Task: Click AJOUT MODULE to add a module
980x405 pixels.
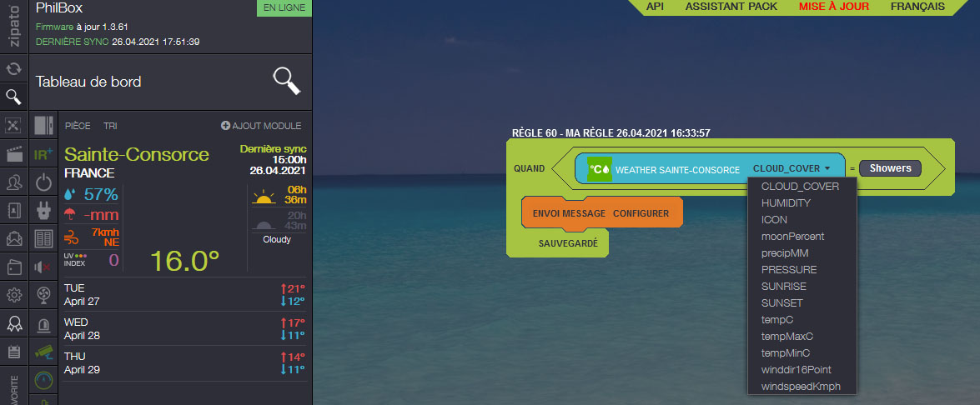Action: coord(261,126)
